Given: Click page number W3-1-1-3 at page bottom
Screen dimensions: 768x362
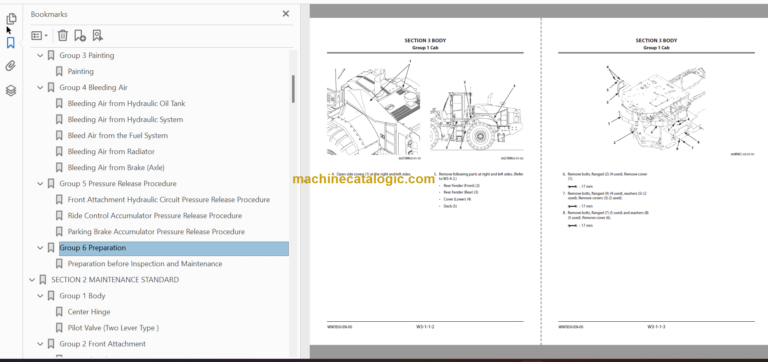Looking at the screenshot, I should point(656,326).
